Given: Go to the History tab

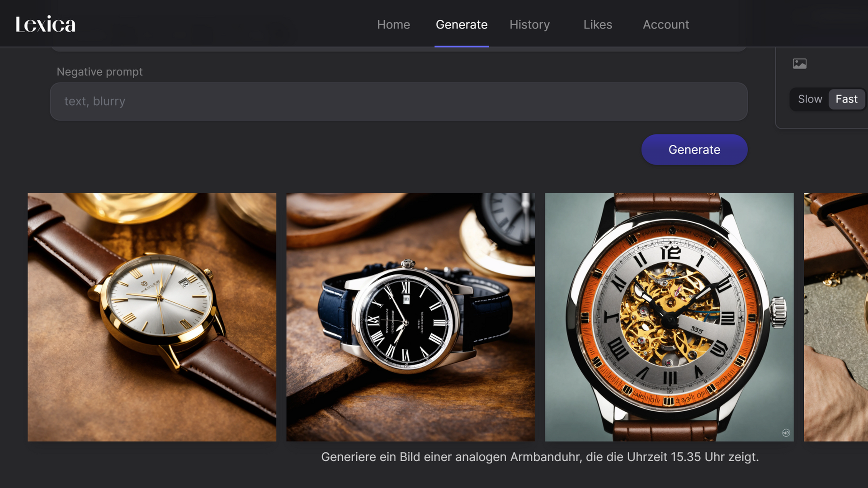Looking at the screenshot, I should pos(529,24).
